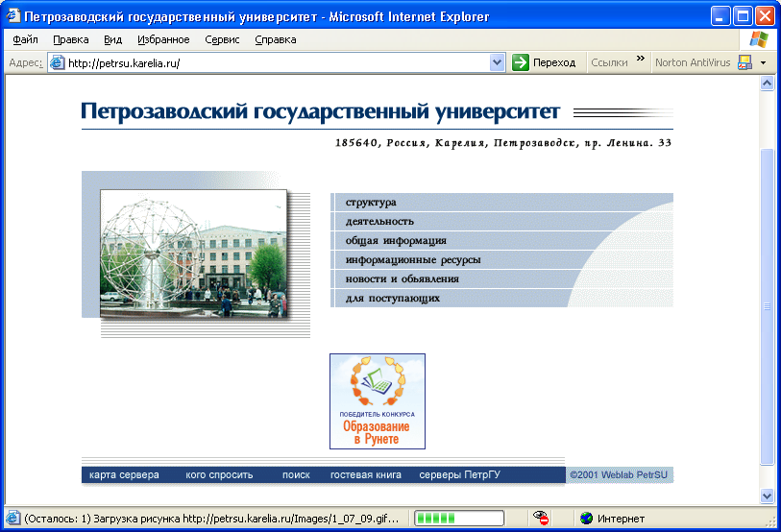Screen dimensions: 781x532
Task: Click the IE page icon in address bar
Action: pyautogui.click(x=58, y=62)
